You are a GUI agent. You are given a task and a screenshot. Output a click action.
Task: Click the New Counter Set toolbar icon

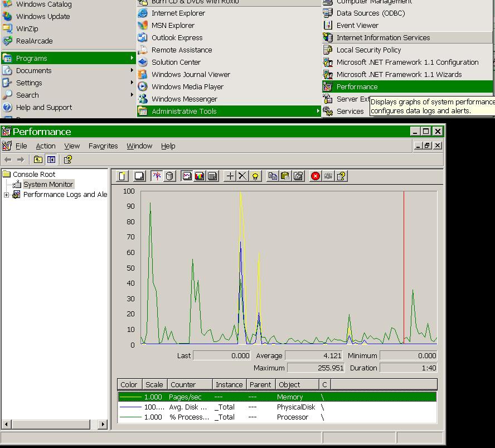(122, 176)
